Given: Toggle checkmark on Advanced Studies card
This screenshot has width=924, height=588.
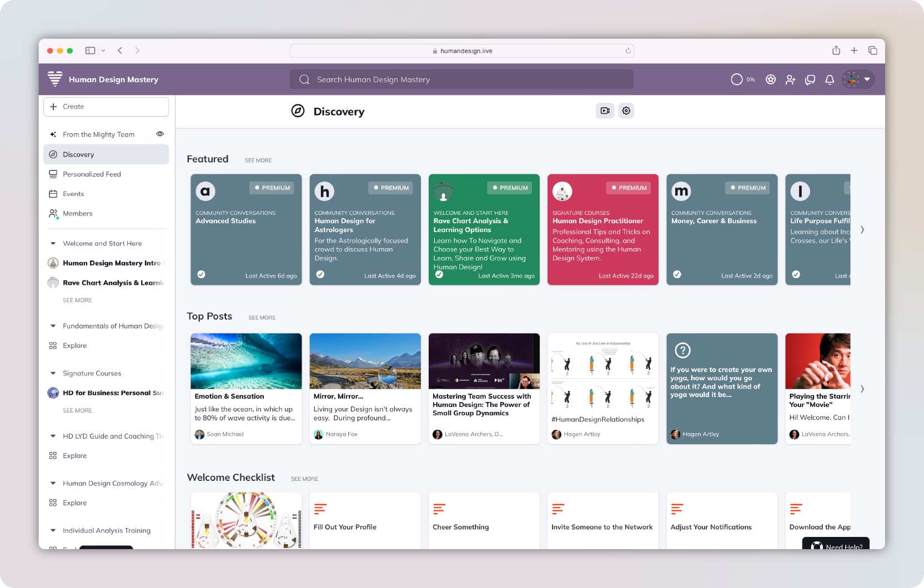Looking at the screenshot, I should [x=202, y=274].
